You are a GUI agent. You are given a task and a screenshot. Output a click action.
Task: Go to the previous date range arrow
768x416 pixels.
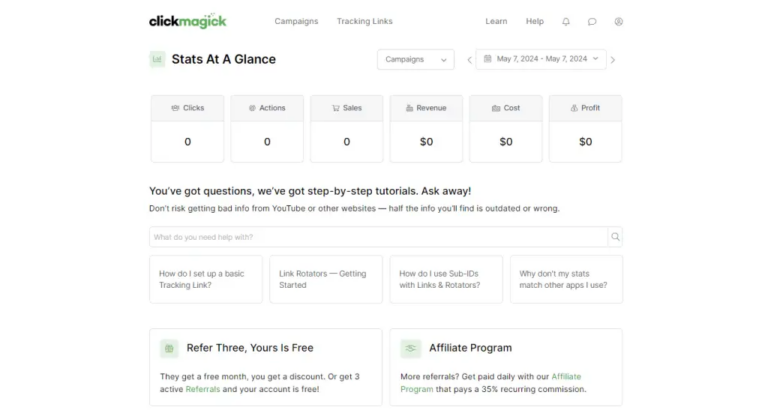pyautogui.click(x=469, y=60)
